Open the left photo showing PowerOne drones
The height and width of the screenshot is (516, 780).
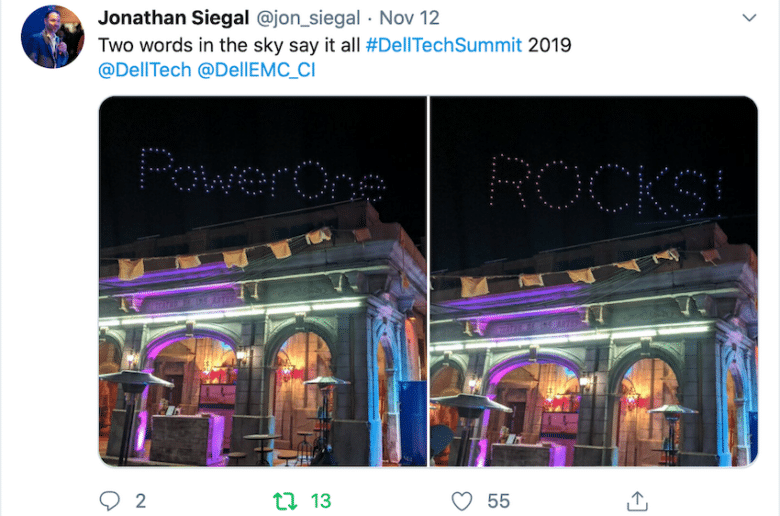point(263,281)
